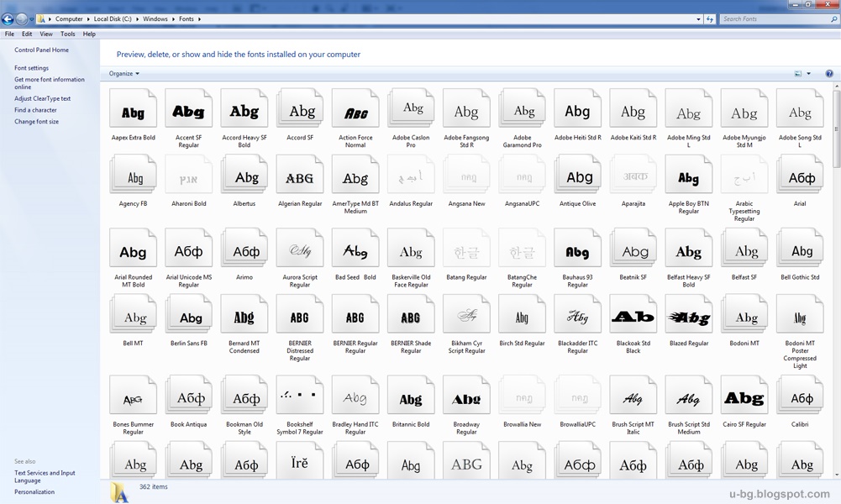This screenshot has width=841, height=504.
Task: Select the Aharoni Bold font icon
Action: tap(188, 175)
